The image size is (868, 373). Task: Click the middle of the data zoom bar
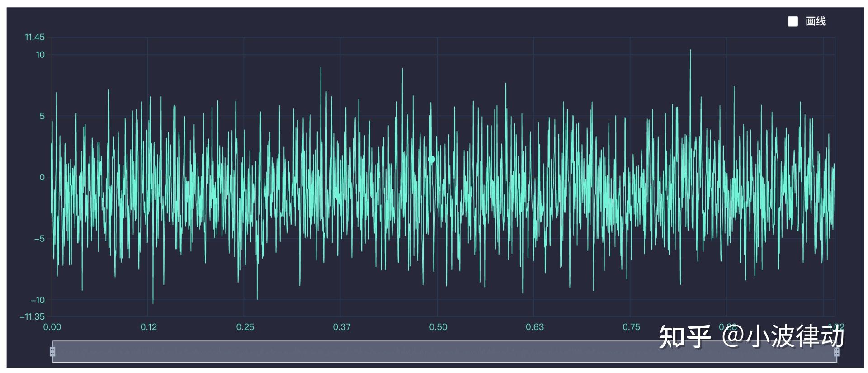point(444,352)
